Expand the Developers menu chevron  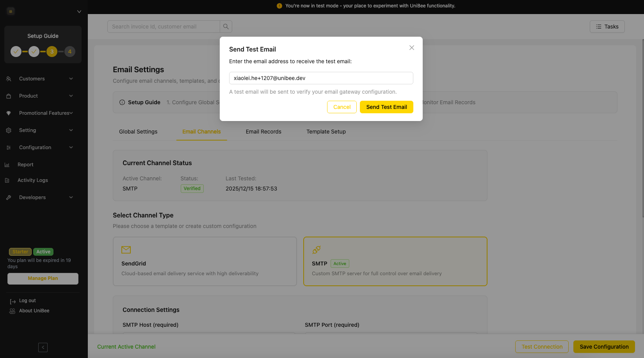71,198
